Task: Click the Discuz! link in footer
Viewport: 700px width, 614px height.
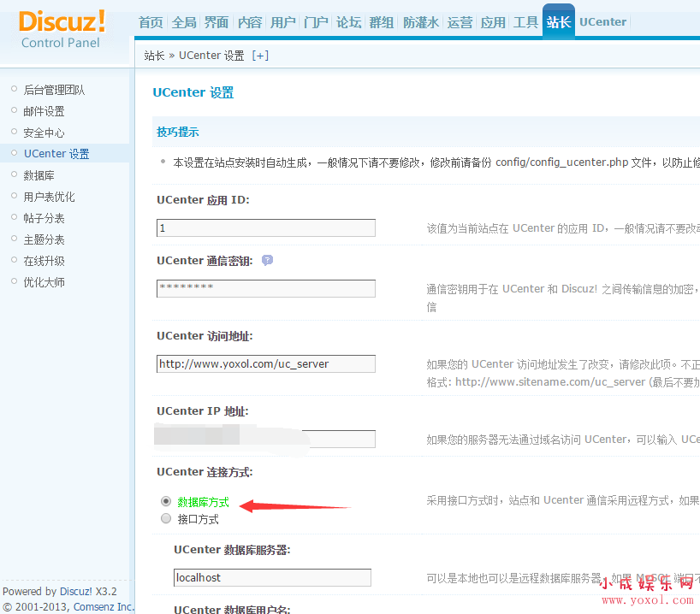Action: coord(76,591)
